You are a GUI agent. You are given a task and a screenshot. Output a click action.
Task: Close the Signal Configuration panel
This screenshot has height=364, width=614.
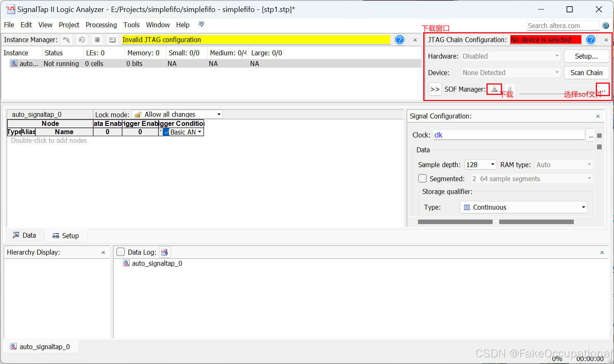[x=598, y=116]
